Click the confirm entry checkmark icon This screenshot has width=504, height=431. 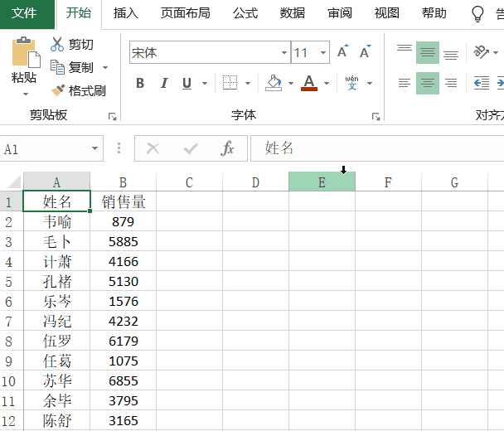pos(191,148)
